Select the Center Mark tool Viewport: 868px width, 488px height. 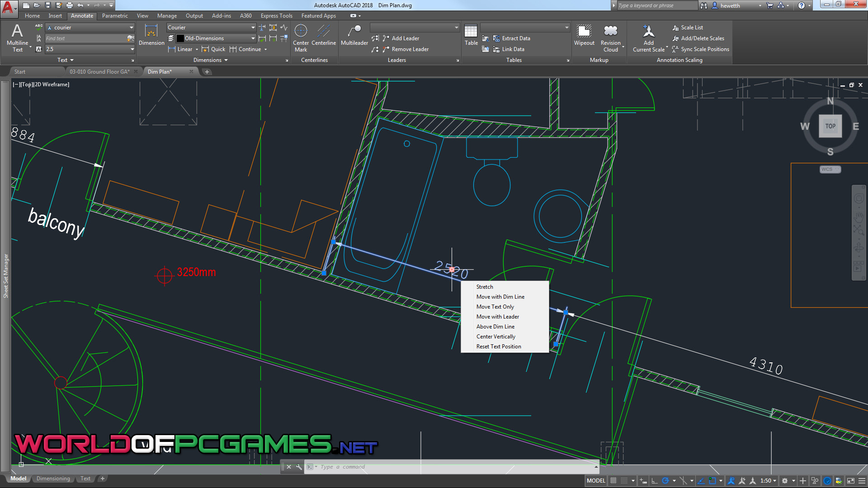301,38
